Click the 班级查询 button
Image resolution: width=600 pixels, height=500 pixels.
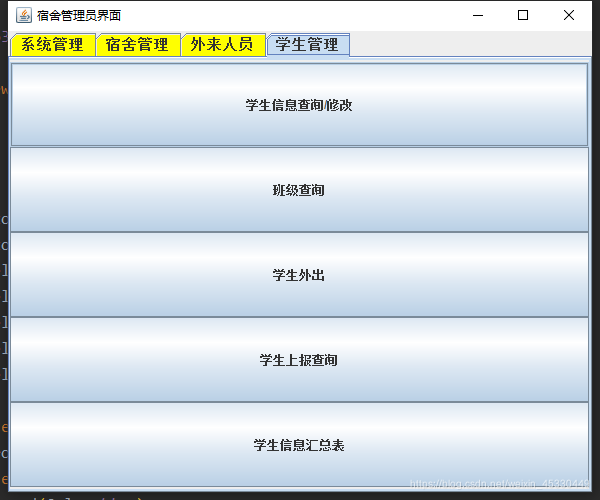point(299,190)
